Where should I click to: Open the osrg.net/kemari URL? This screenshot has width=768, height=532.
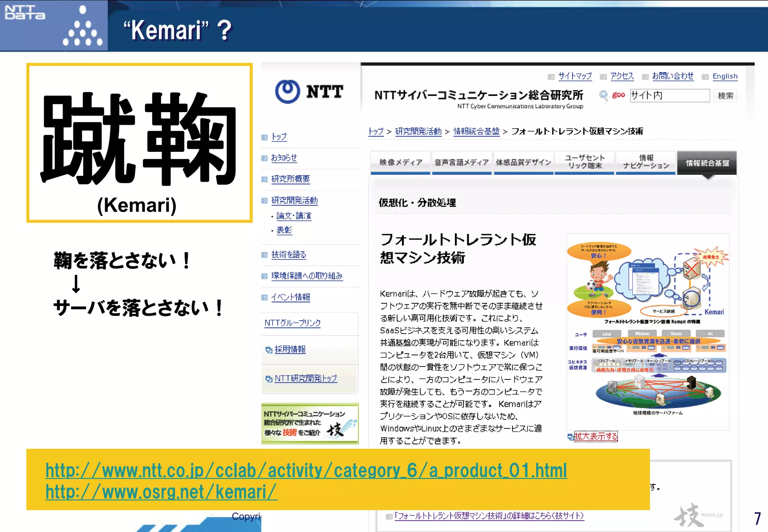[x=161, y=492]
